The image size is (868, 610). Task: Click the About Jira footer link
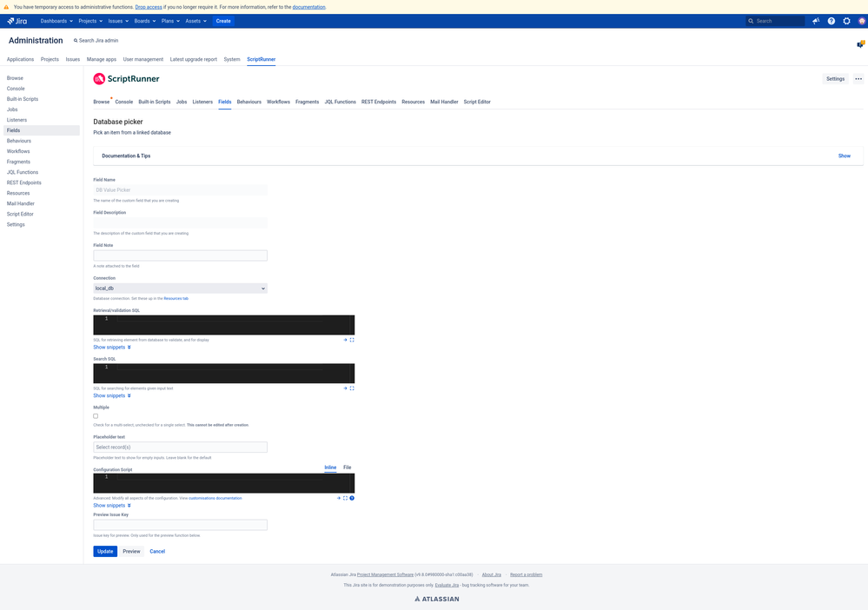(492, 574)
